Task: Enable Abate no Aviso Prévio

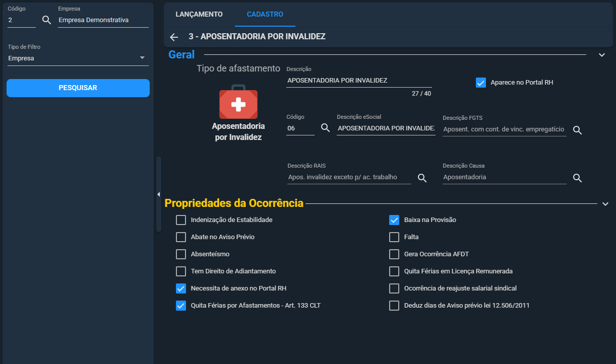Action: (181, 237)
